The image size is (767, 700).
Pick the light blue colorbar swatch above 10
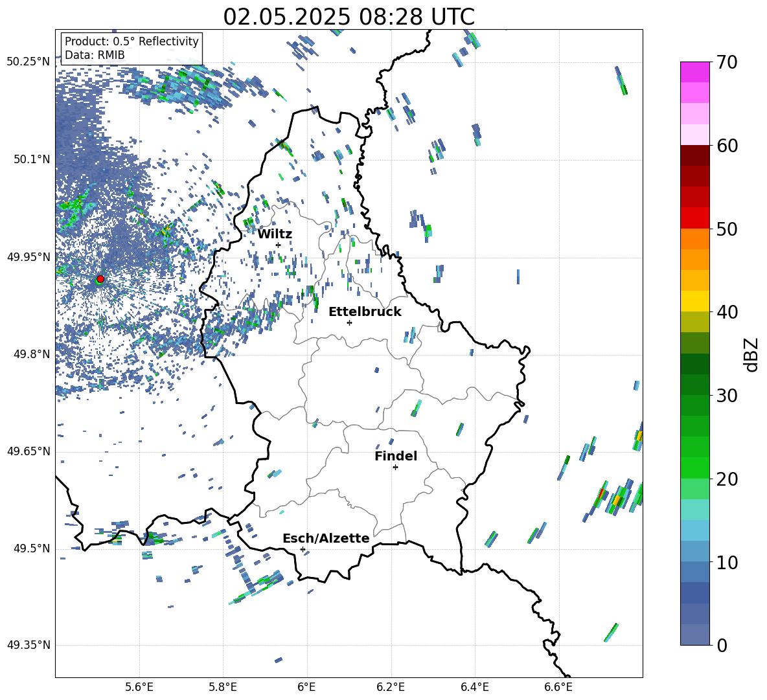click(694, 531)
